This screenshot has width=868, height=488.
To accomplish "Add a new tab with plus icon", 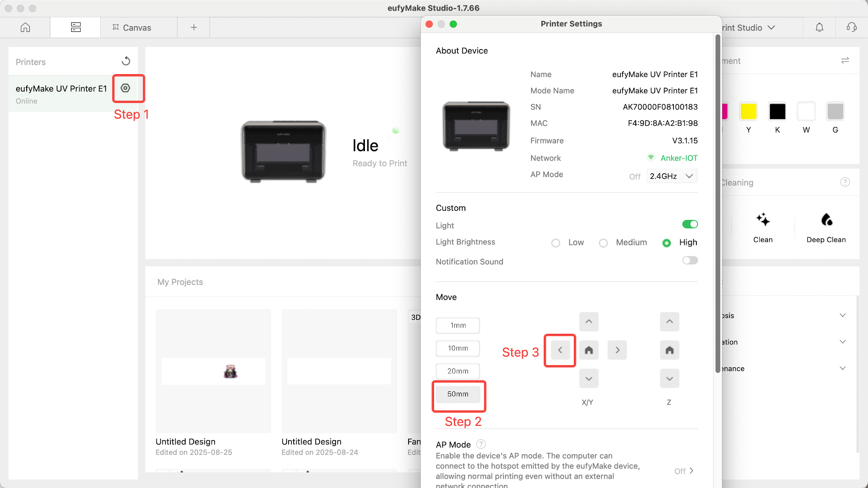I will (x=194, y=28).
